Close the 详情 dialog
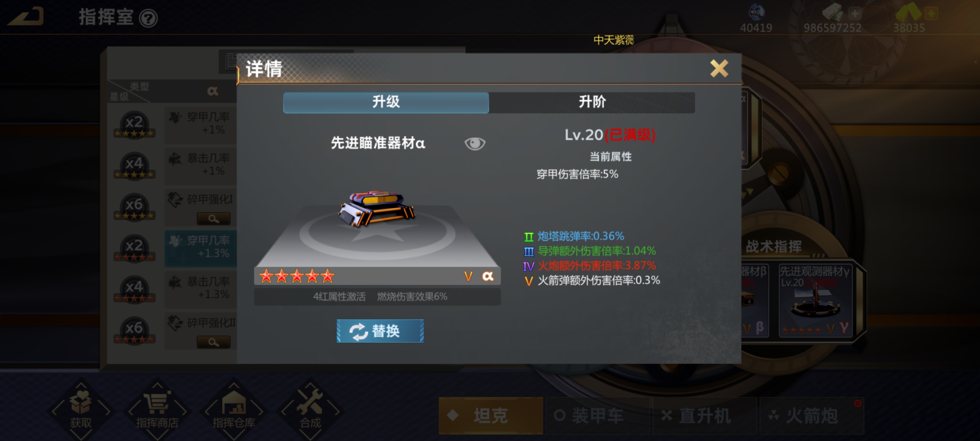980x441 pixels. [x=719, y=69]
